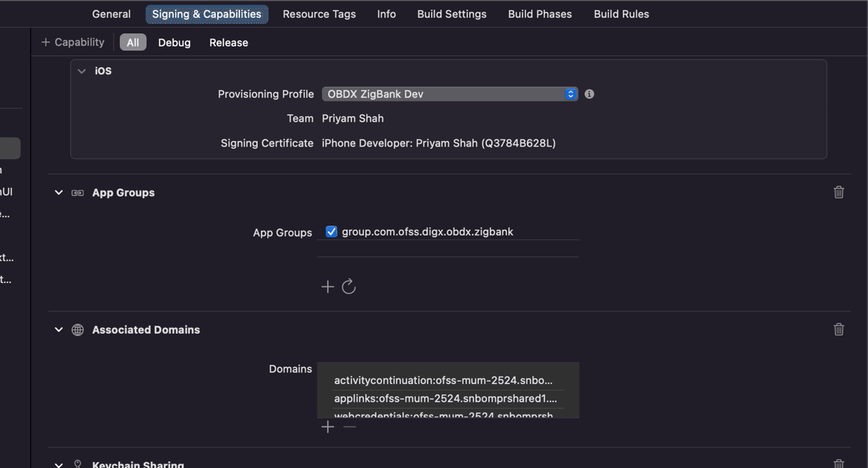Add a new Capability
Image resolution: width=868 pixels, height=468 pixels.
point(72,42)
